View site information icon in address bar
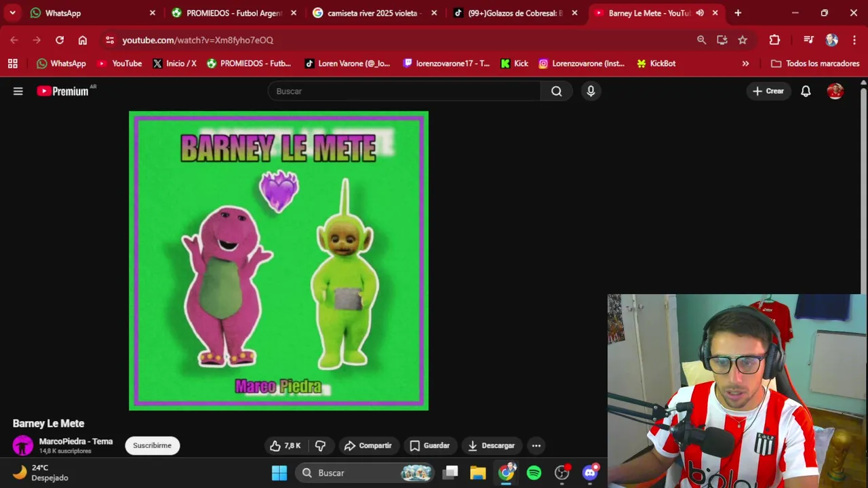868x488 pixels. coord(110,40)
